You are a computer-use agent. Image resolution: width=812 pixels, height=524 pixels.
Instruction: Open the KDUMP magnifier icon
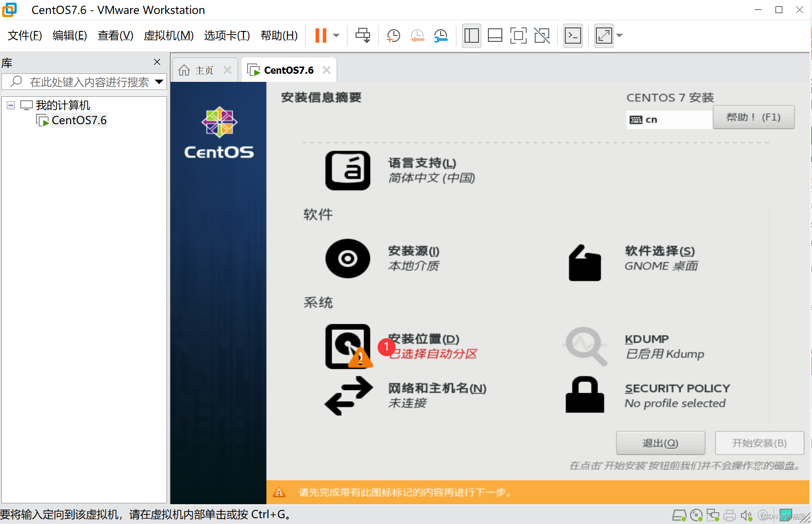[x=585, y=345]
